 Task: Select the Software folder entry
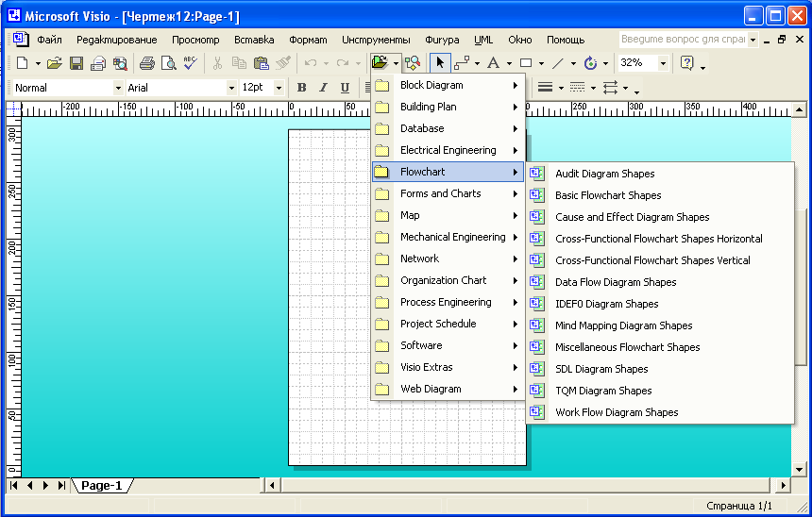click(x=448, y=345)
